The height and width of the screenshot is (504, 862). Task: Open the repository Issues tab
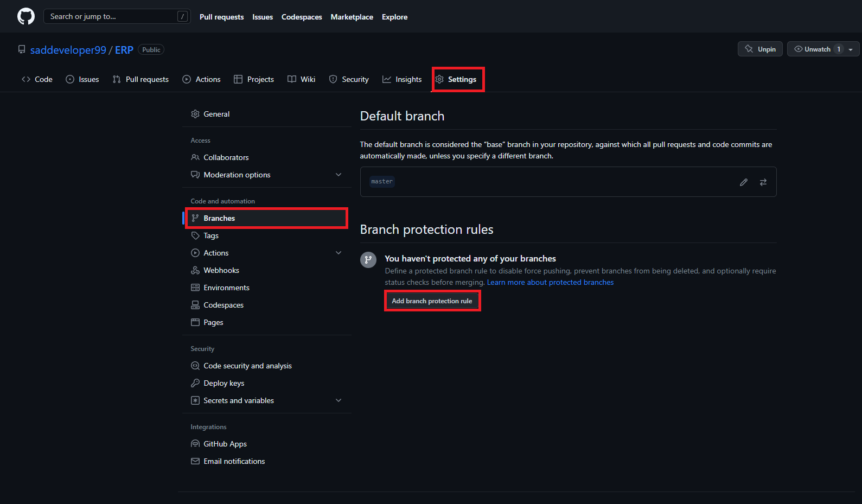(x=82, y=79)
